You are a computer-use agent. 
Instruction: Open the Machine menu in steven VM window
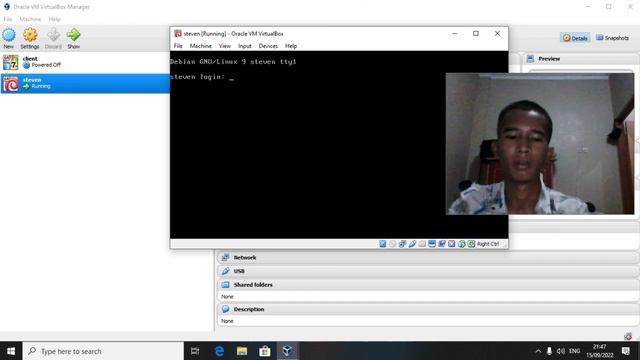[200, 46]
